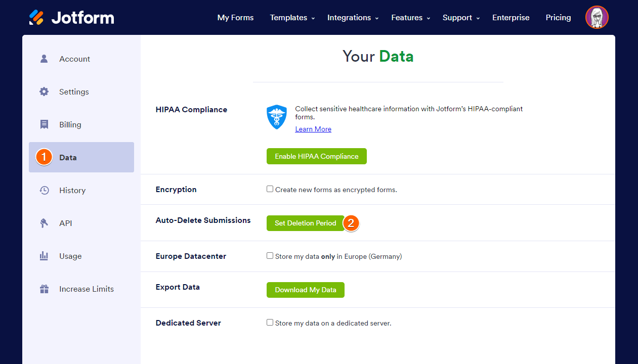
Task: Click the Jotform logo
Action: pos(71,17)
